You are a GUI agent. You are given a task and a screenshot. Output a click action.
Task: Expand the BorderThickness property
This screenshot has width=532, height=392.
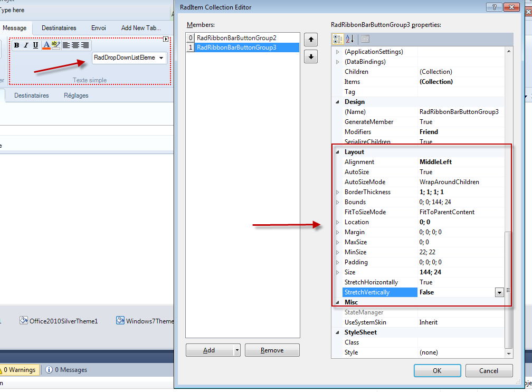[337, 192]
